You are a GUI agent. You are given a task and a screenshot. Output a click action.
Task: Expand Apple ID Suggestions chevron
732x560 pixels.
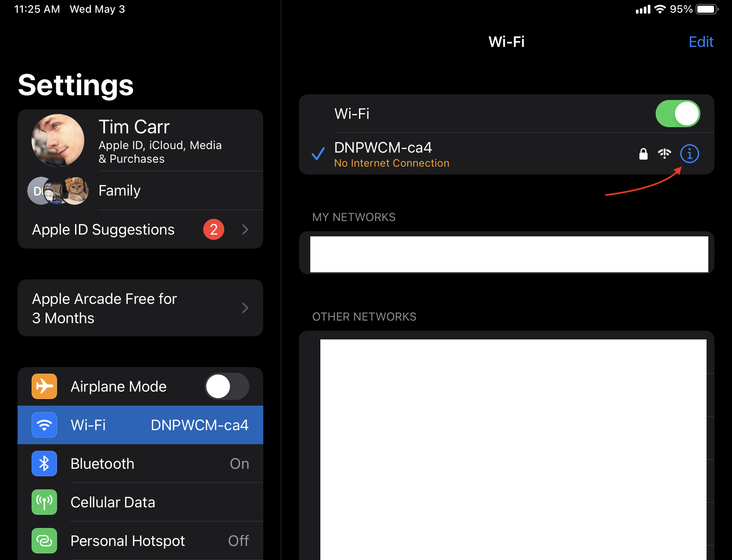tap(245, 229)
